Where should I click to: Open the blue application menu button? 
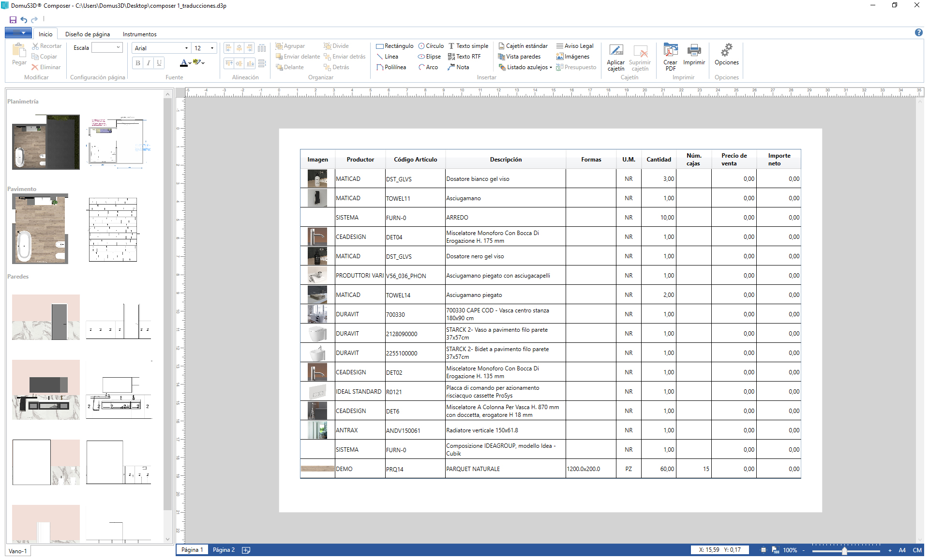(x=18, y=33)
